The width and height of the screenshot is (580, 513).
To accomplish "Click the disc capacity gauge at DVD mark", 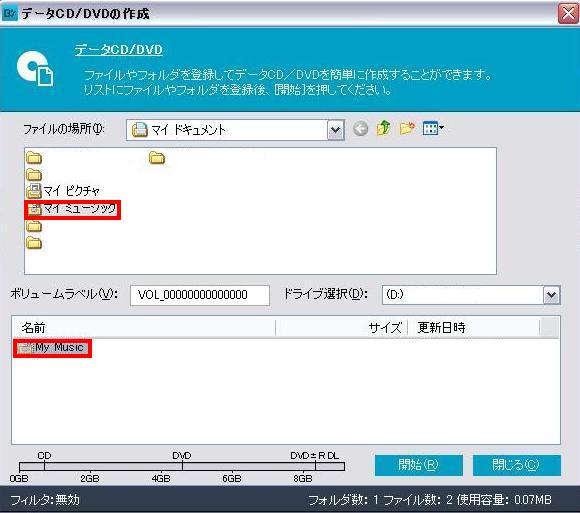I will 182,466.
